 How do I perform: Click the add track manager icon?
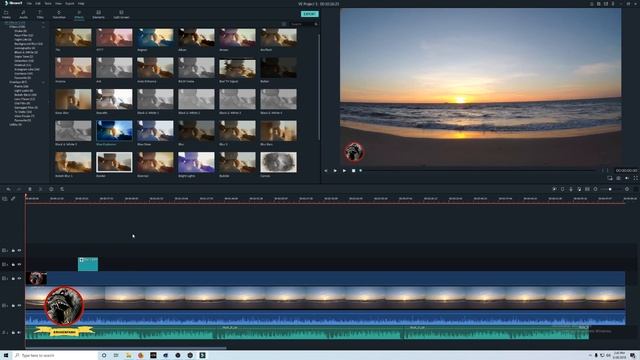click(4, 199)
